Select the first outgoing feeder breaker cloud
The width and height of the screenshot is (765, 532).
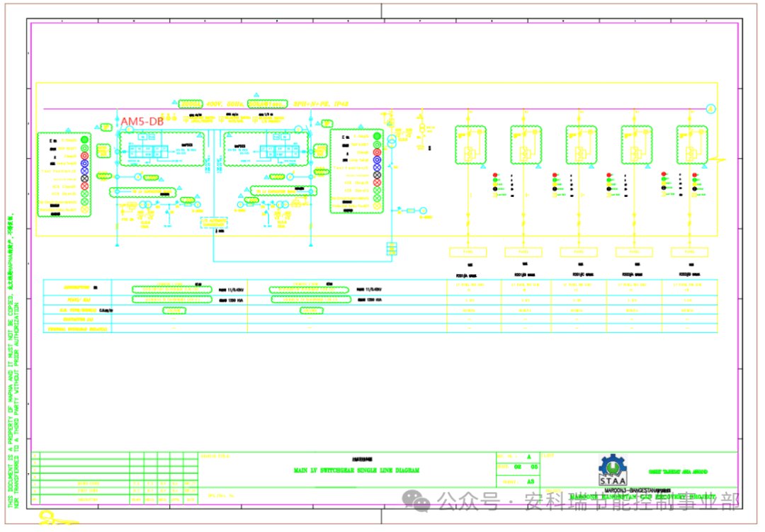coord(471,145)
